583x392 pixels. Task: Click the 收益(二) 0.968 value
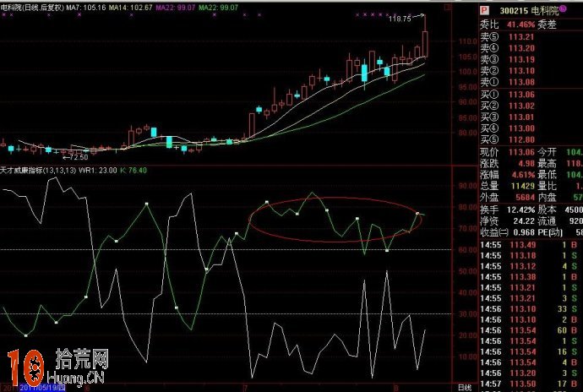(524, 232)
